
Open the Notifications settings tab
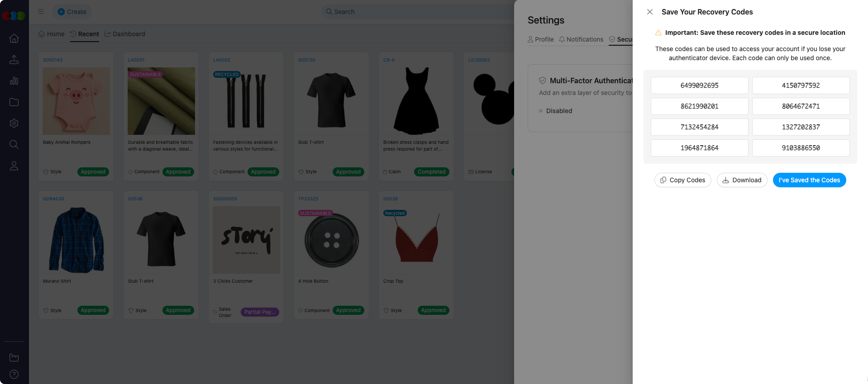(581, 39)
